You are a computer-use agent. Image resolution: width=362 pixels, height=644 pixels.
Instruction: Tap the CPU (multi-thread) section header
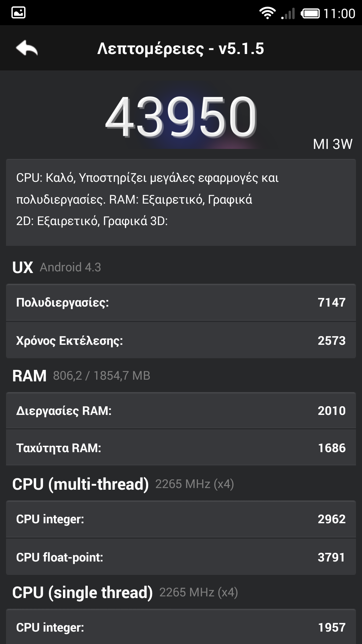(123, 484)
